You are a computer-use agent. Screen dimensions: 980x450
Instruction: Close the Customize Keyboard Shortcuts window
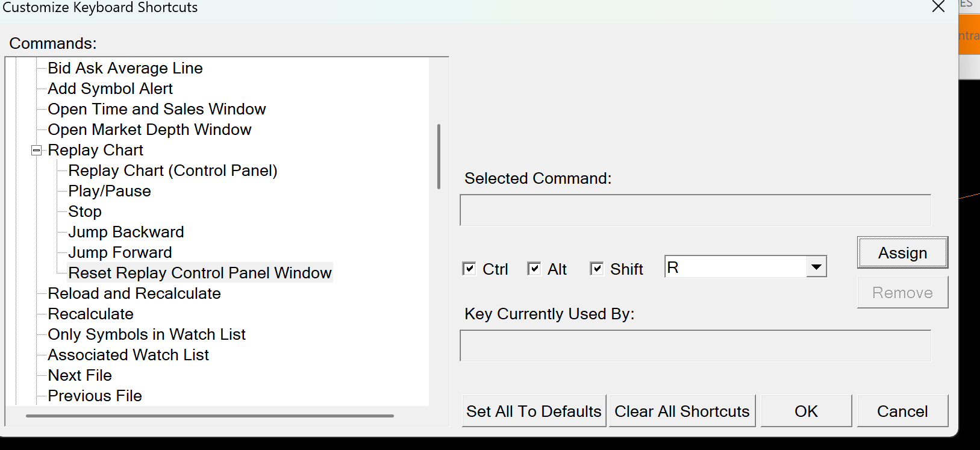coord(938,7)
